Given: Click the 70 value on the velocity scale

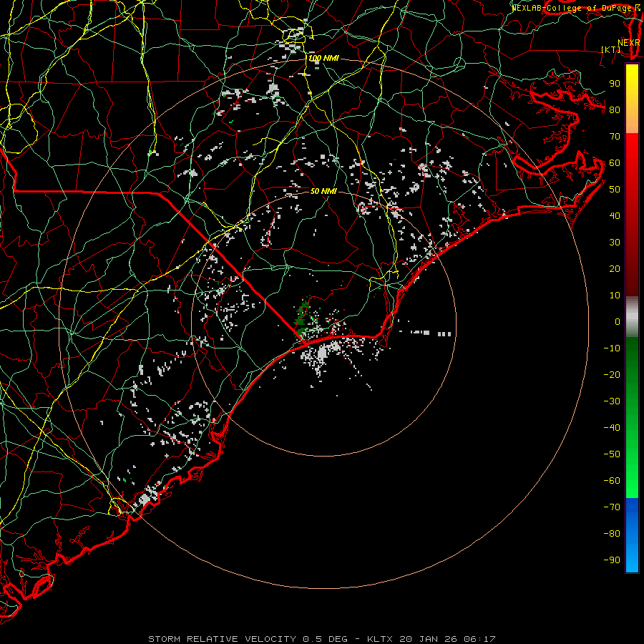Looking at the screenshot, I should pyautogui.click(x=615, y=137).
